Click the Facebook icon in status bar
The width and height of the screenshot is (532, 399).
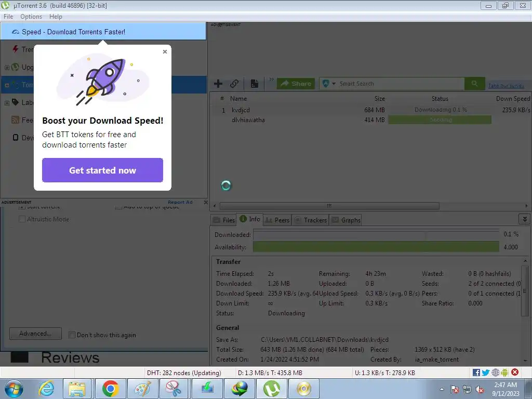click(x=476, y=373)
